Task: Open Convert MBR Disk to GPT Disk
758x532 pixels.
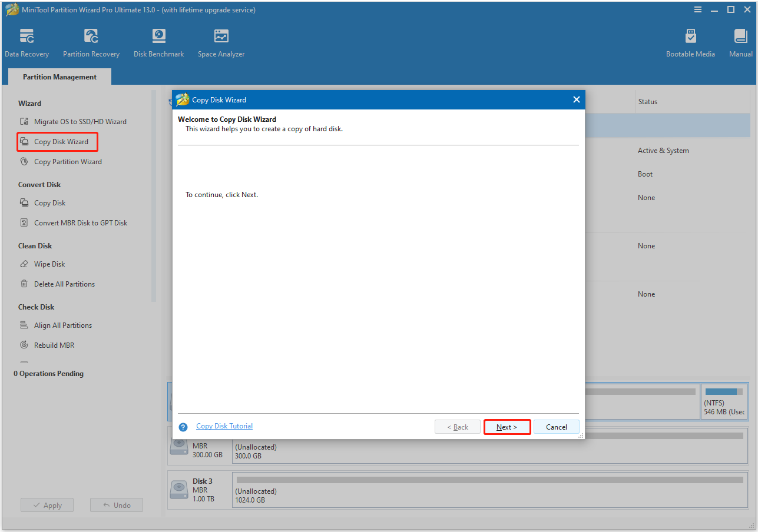Action: click(79, 222)
